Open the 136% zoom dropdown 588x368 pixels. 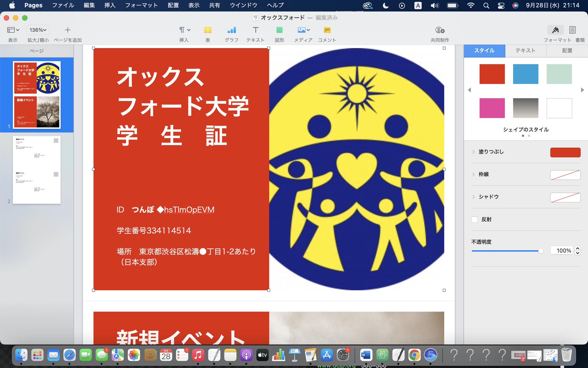pyautogui.click(x=38, y=30)
